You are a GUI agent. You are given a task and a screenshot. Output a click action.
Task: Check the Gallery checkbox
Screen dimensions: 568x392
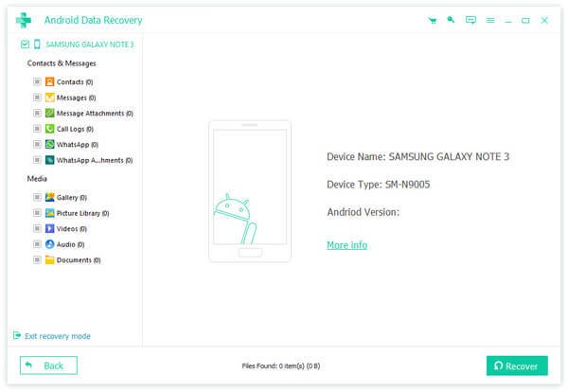(37, 197)
